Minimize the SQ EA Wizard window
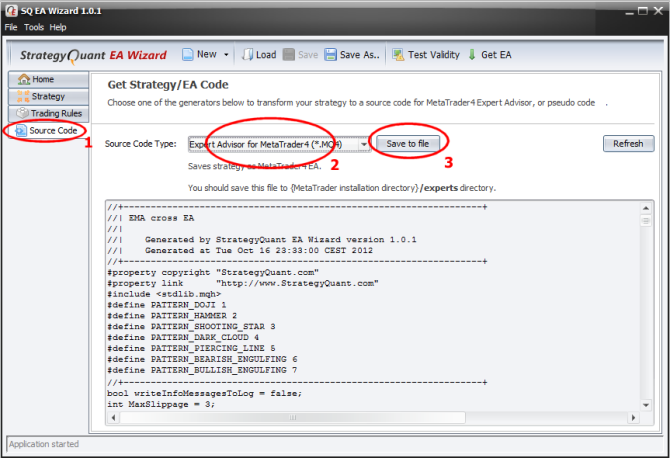670x458 pixels. 629,12
